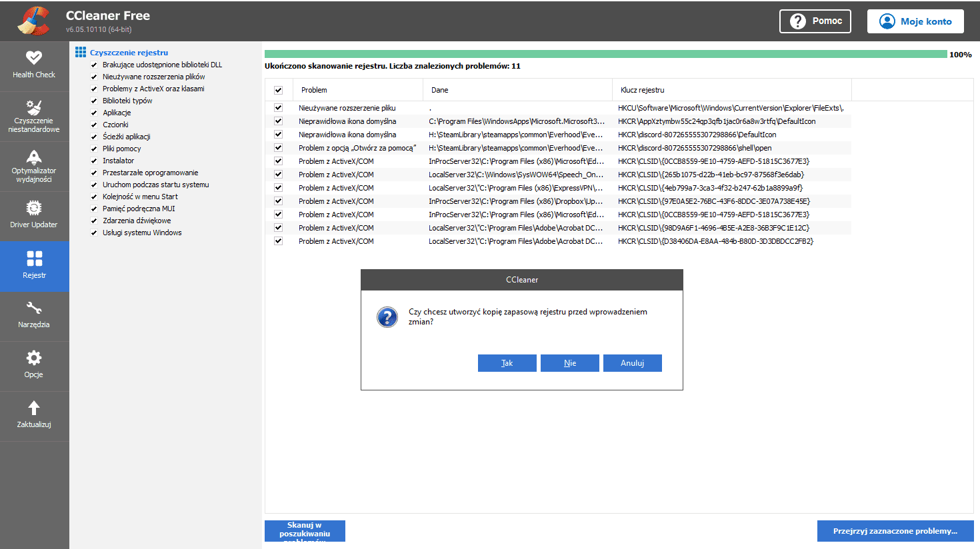Click the Zaktualizuj upgrade arrow icon

(34, 408)
